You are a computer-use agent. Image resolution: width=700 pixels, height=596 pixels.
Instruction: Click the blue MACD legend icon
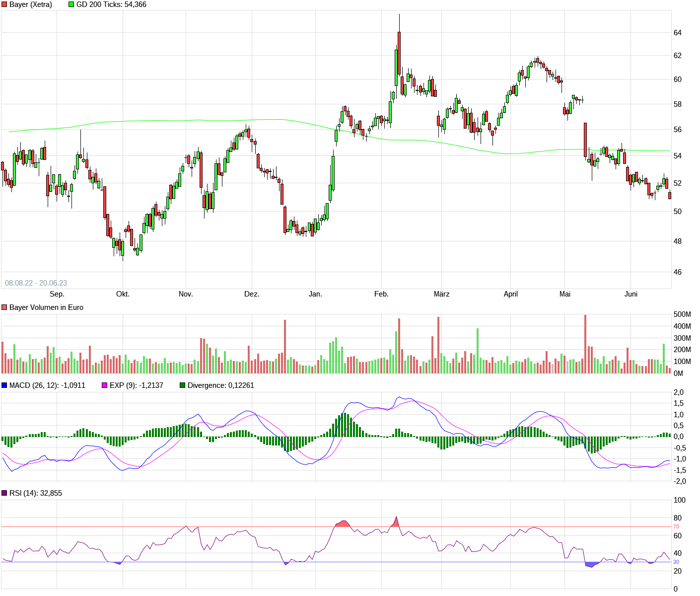[4, 385]
